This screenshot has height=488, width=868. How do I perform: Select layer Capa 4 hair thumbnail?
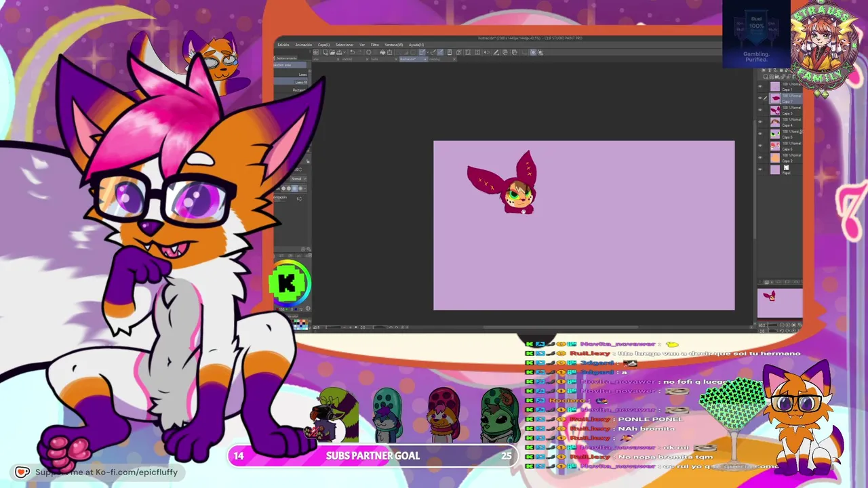coord(775,122)
